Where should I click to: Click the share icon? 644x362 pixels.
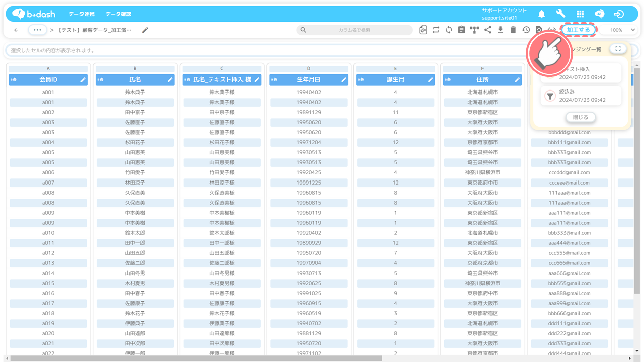[x=488, y=30]
